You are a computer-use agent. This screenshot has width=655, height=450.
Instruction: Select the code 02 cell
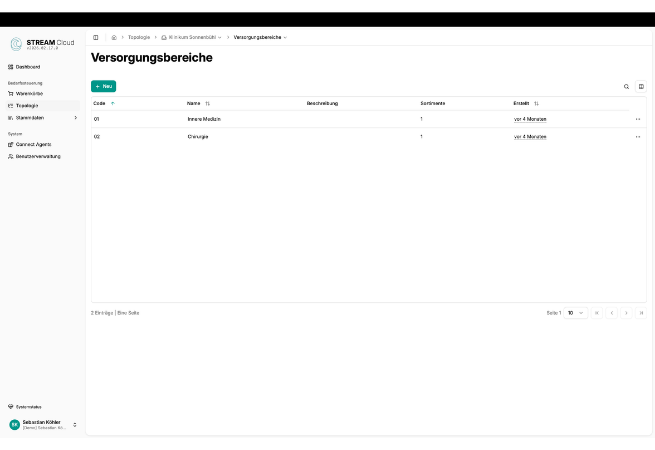tap(97, 137)
